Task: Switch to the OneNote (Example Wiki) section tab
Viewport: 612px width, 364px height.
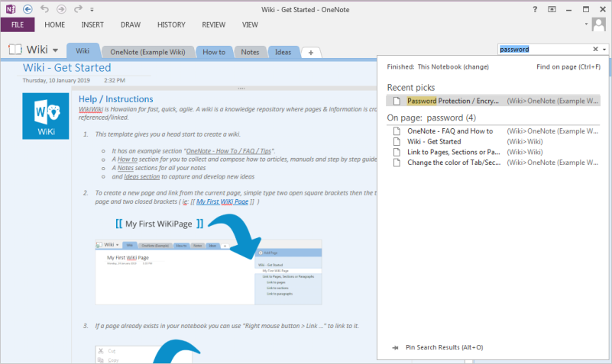Action: click(x=147, y=52)
